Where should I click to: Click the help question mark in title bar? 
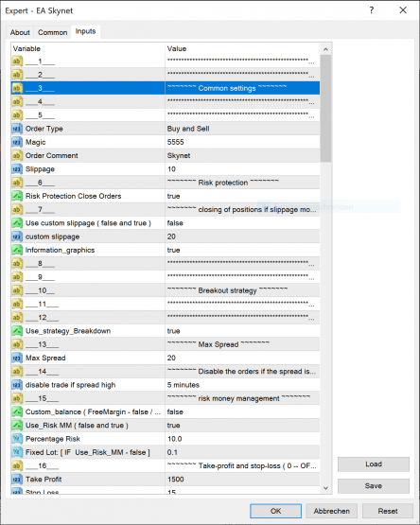pyautogui.click(x=372, y=10)
